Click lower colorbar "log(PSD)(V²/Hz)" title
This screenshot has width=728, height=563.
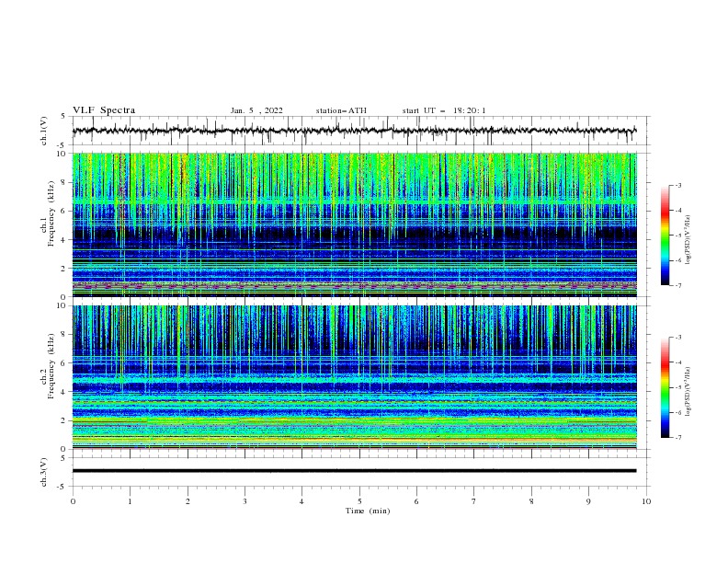(688, 391)
